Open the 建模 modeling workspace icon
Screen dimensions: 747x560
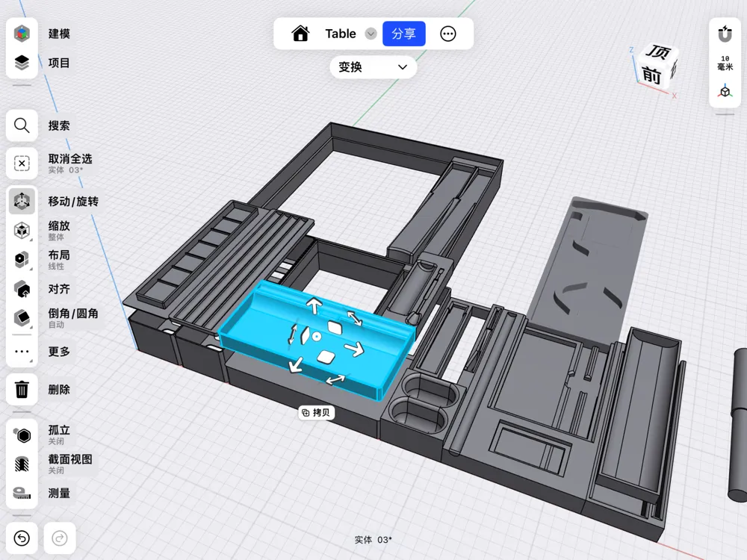pos(22,34)
